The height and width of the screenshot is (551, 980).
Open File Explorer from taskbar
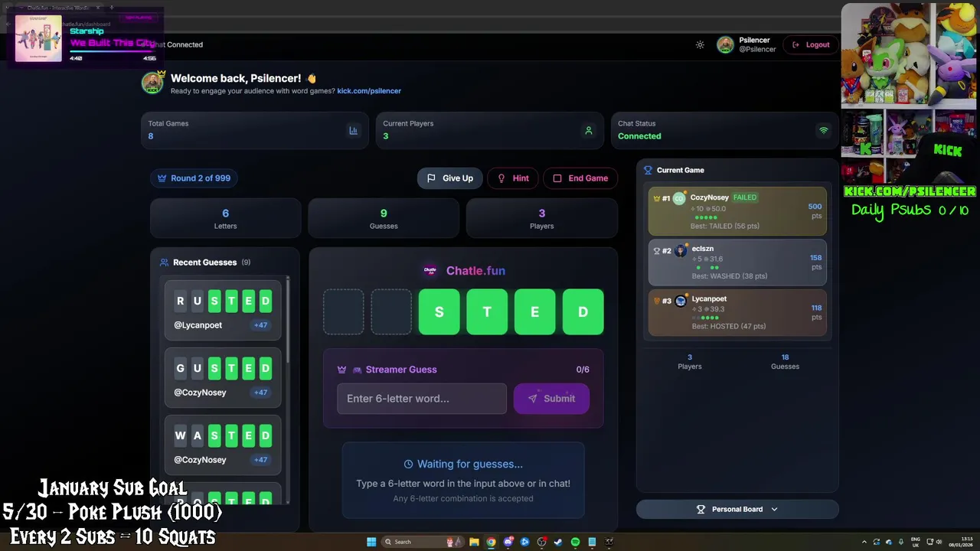coord(474,542)
